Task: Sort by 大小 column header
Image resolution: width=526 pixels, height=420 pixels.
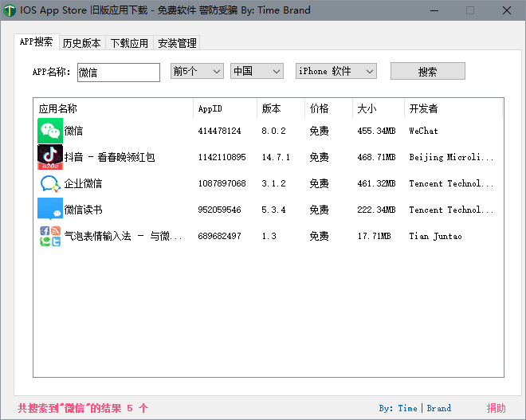Action: tap(379, 108)
